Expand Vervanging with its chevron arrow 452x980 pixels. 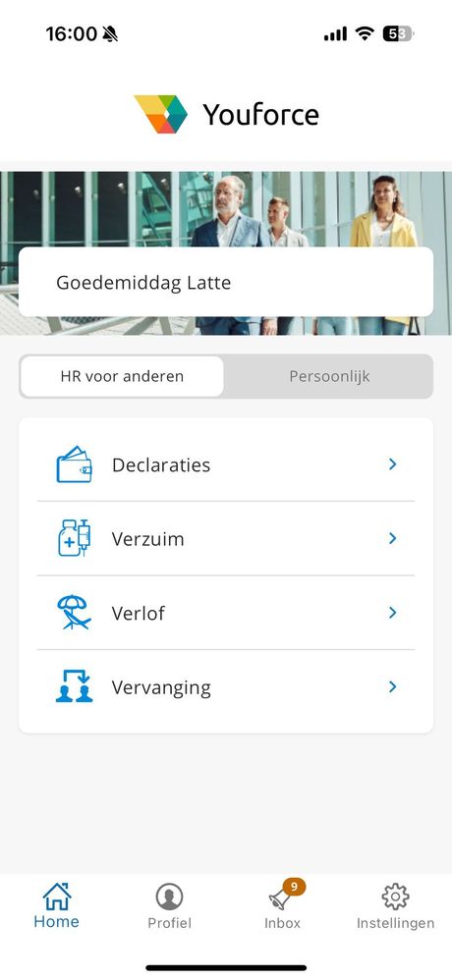tap(393, 686)
